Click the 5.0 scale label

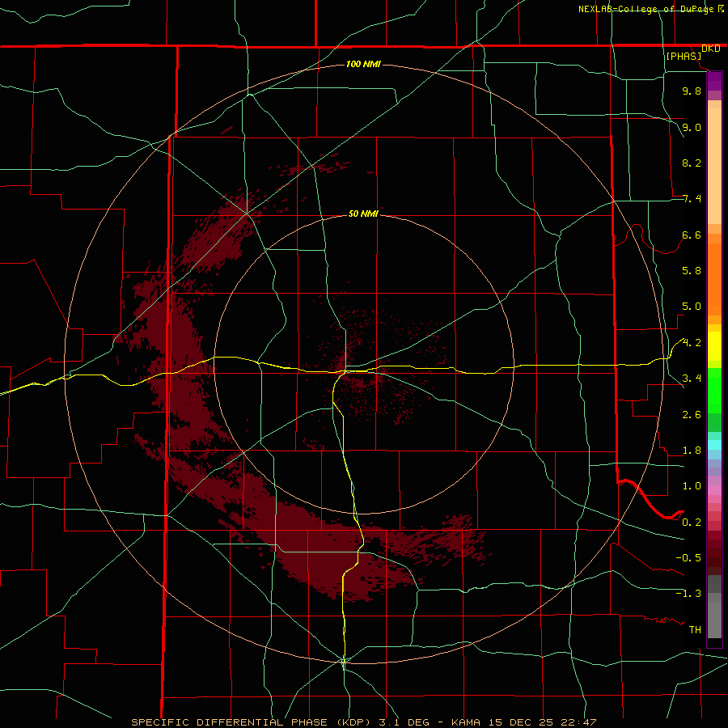coord(692,307)
